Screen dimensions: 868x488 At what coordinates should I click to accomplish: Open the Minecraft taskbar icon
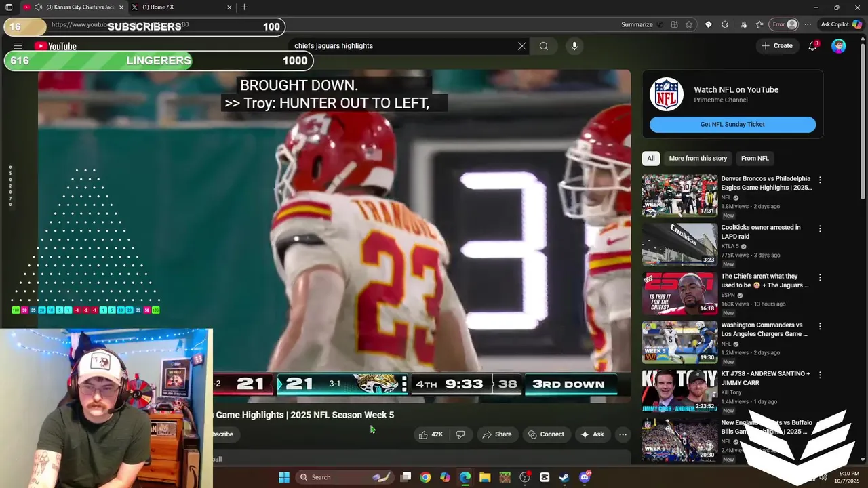[505, 477]
